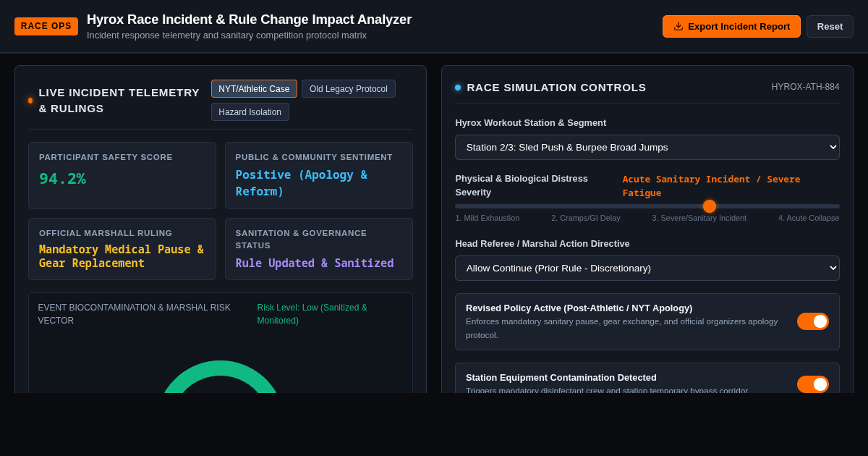Click the Reset button
The image size is (868, 456).
(830, 26)
